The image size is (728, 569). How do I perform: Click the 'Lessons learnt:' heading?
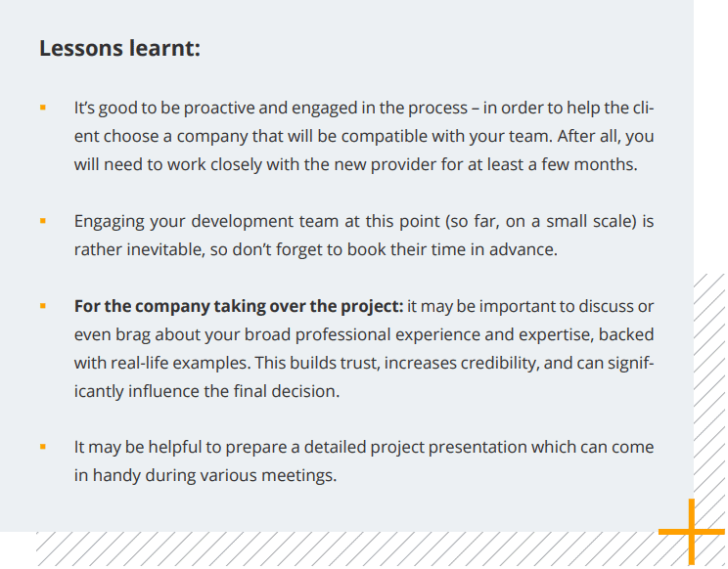point(119,48)
